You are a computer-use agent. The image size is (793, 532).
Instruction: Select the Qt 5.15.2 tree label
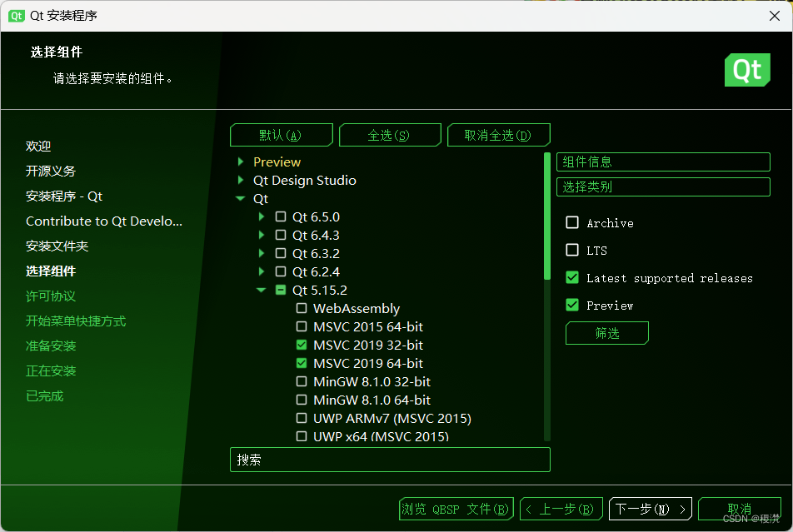click(320, 290)
